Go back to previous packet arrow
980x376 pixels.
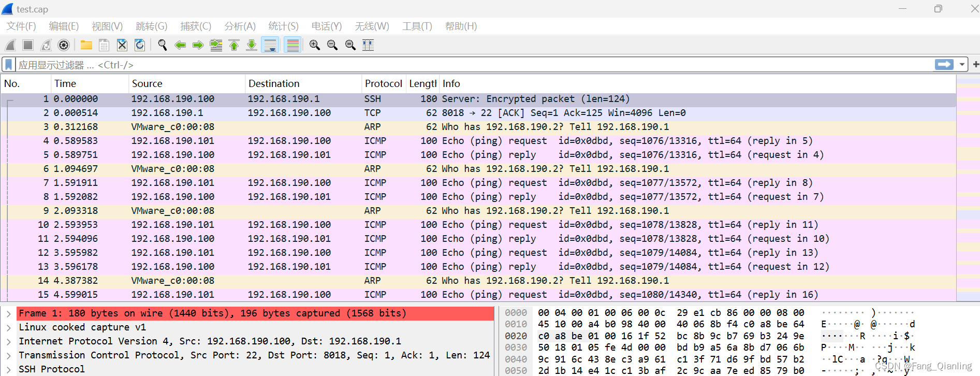pyautogui.click(x=180, y=45)
